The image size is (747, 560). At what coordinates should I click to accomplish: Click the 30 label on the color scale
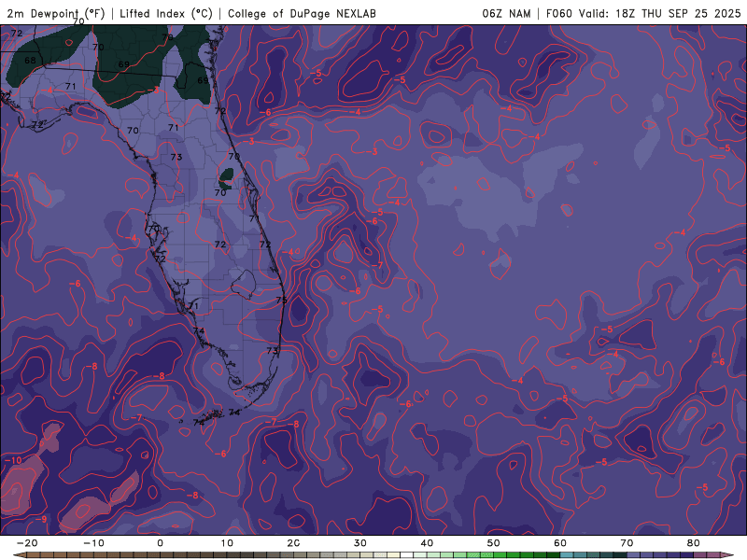coord(360,543)
